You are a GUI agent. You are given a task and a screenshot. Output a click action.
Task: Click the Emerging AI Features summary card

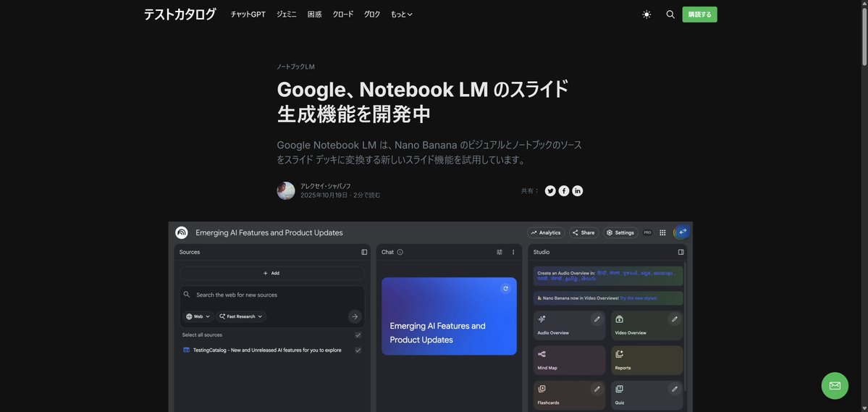click(449, 316)
